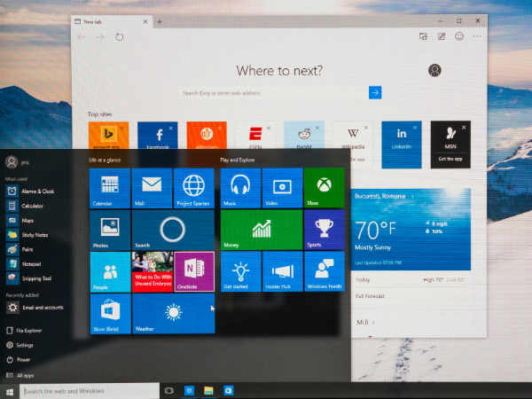Open the Xbox tile
The width and height of the screenshot is (532, 399).
point(324,188)
